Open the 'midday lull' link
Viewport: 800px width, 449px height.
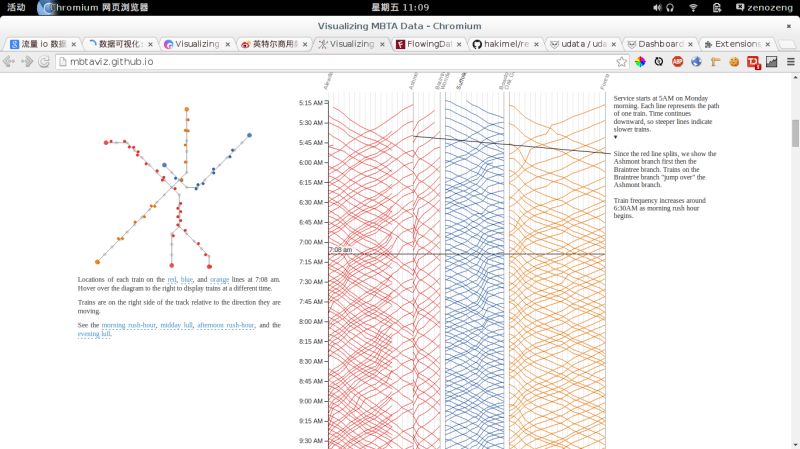(177, 325)
